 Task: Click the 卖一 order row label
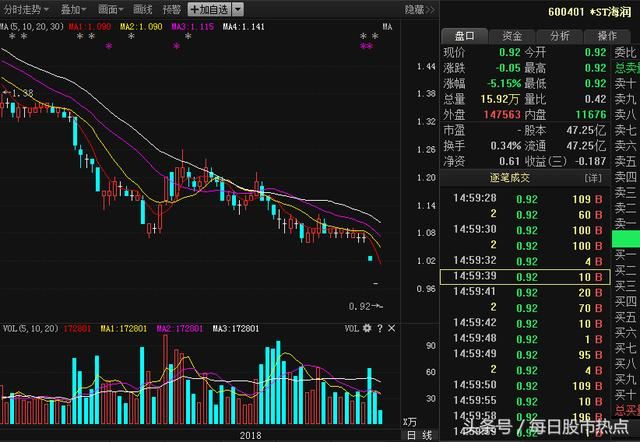pyautogui.click(x=625, y=224)
